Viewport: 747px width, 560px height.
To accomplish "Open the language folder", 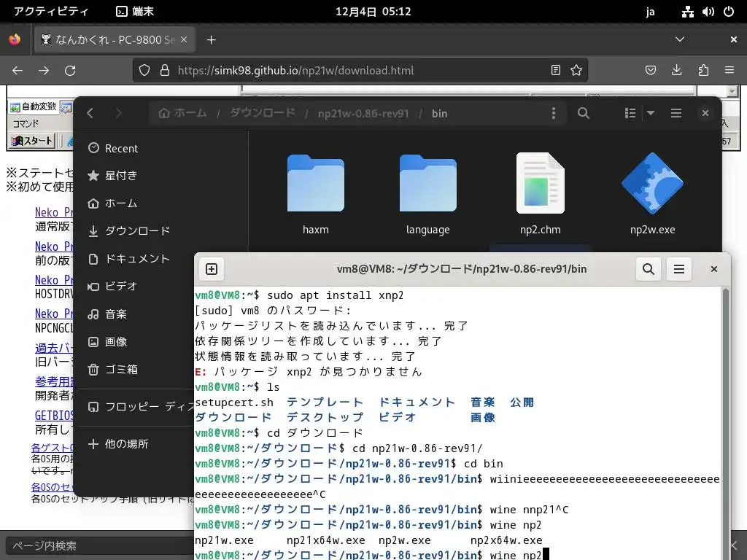I will 427,193.
